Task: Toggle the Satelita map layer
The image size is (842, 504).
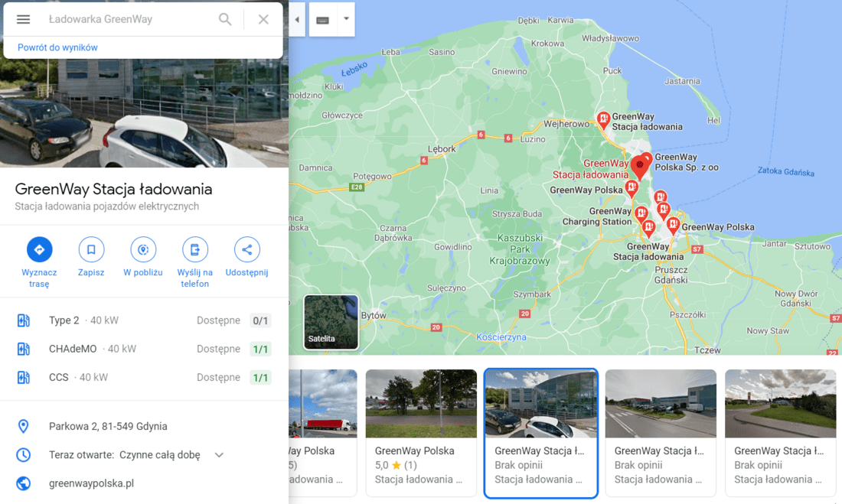Action: click(331, 322)
